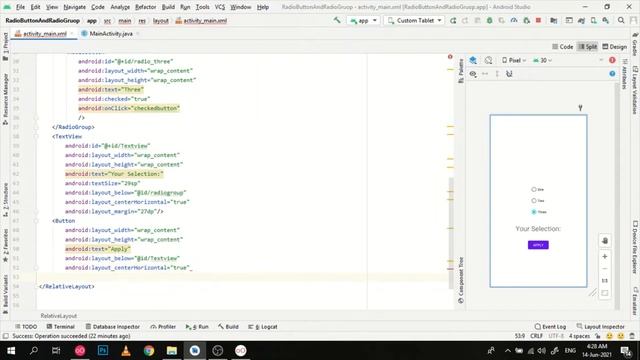Select the first radio button in preview
640x360 pixels.
click(533, 189)
